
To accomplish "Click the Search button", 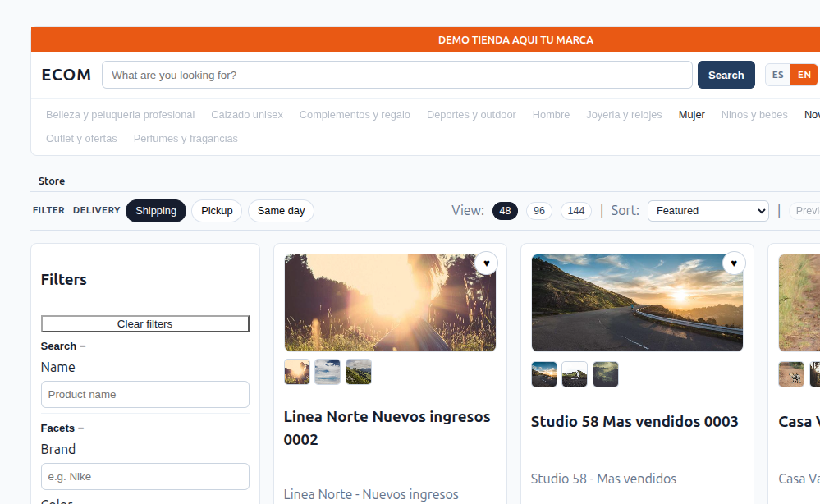I will [x=726, y=75].
